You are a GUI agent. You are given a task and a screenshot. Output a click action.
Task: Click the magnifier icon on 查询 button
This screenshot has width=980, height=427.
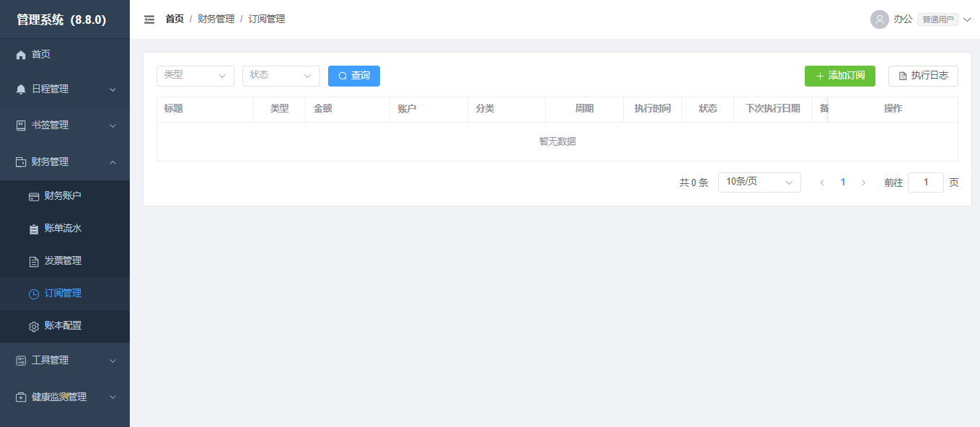coord(343,76)
